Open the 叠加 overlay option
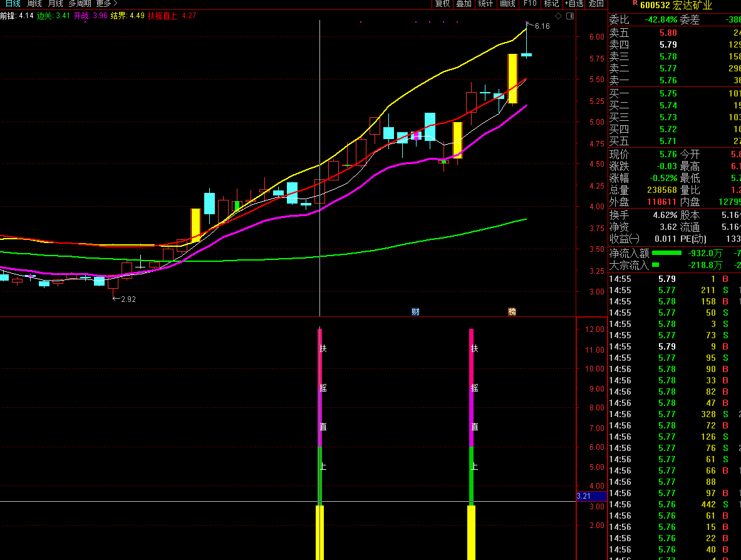Screen dimensions: 741x560 (x=464, y=4)
